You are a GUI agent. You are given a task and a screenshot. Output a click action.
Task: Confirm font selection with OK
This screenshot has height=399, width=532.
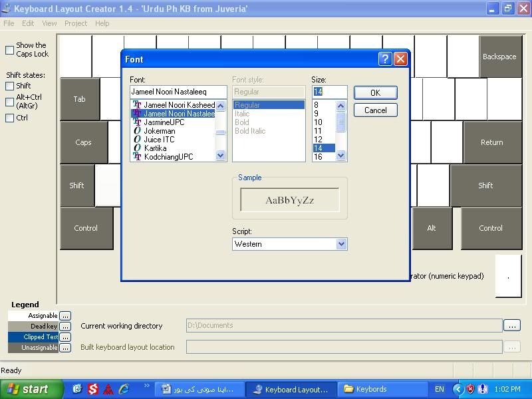point(375,92)
